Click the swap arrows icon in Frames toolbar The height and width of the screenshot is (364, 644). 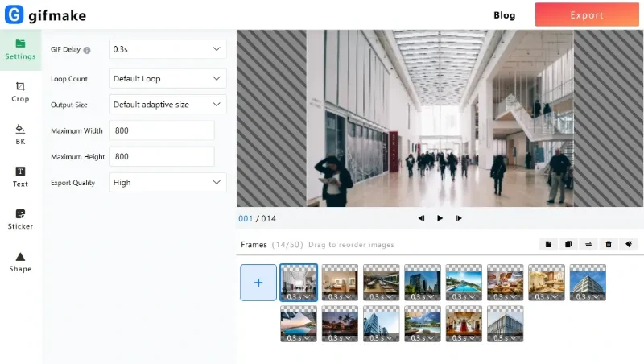tap(588, 245)
